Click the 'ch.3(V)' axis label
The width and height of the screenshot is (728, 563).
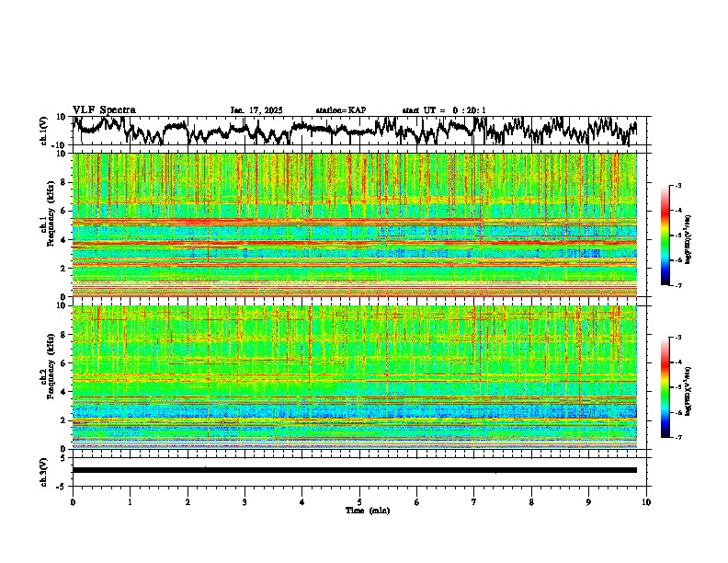coord(44,472)
